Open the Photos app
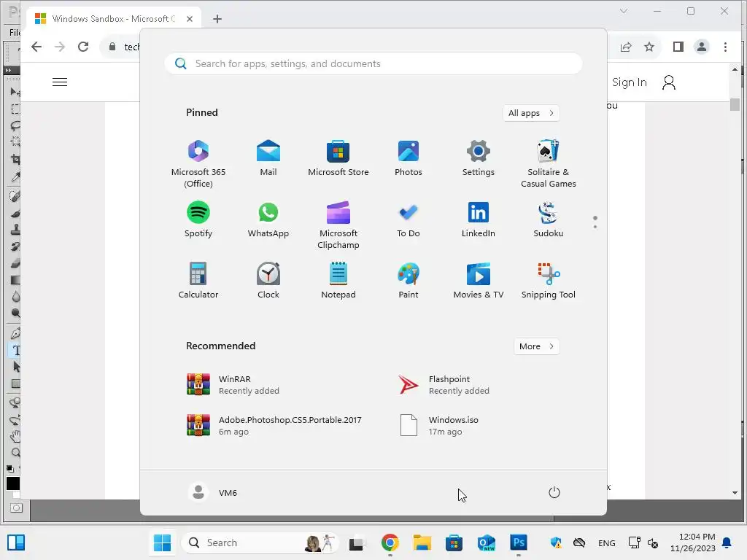The height and width of the screenshot is (560, 747). point(409,158)
